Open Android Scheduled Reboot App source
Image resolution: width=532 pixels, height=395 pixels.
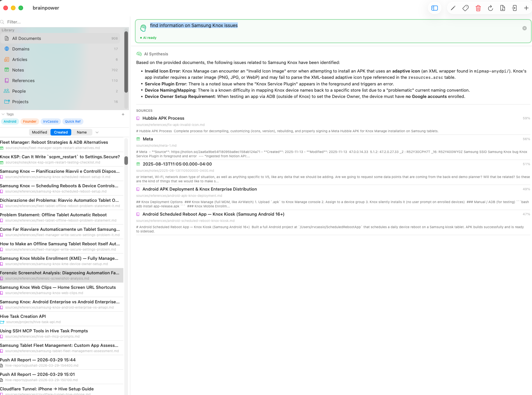click(333, 223)
